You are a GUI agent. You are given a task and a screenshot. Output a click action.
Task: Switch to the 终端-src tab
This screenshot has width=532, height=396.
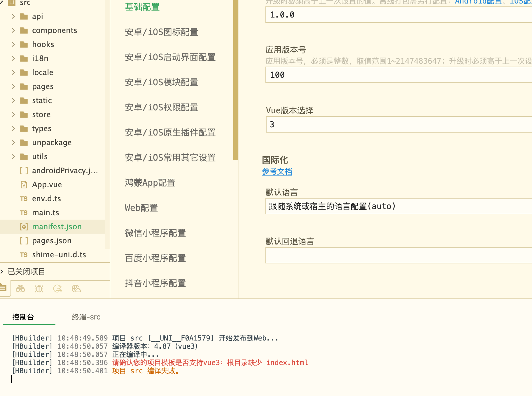pyautogui.click(x=86, y=317)
